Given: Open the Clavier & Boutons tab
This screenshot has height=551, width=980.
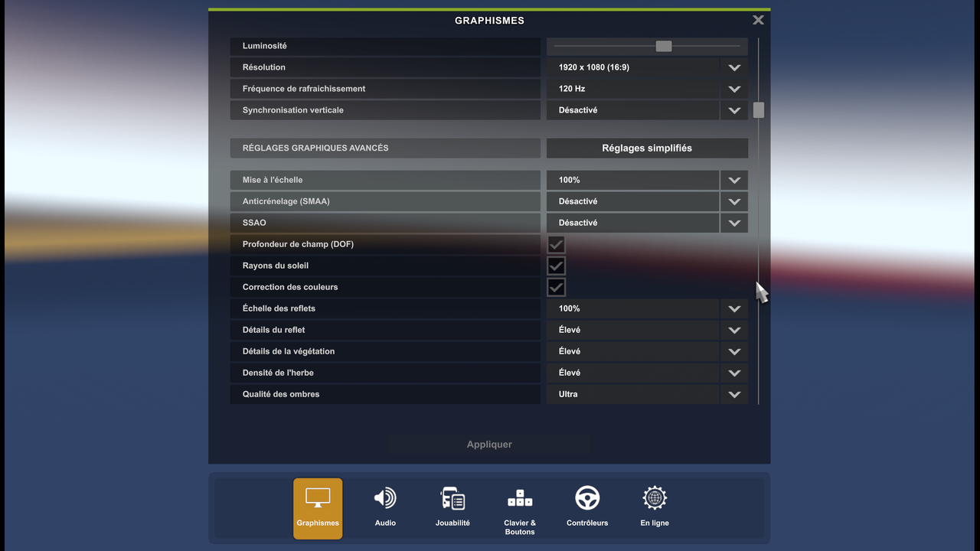Looking at the screenshot, I should point(520,508).
